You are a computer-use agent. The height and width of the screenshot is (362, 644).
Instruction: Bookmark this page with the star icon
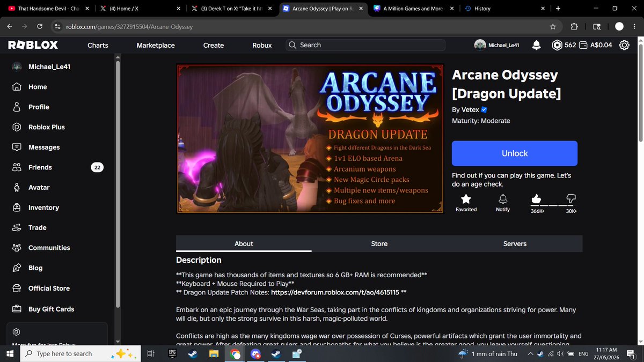[x=553, y=26]
